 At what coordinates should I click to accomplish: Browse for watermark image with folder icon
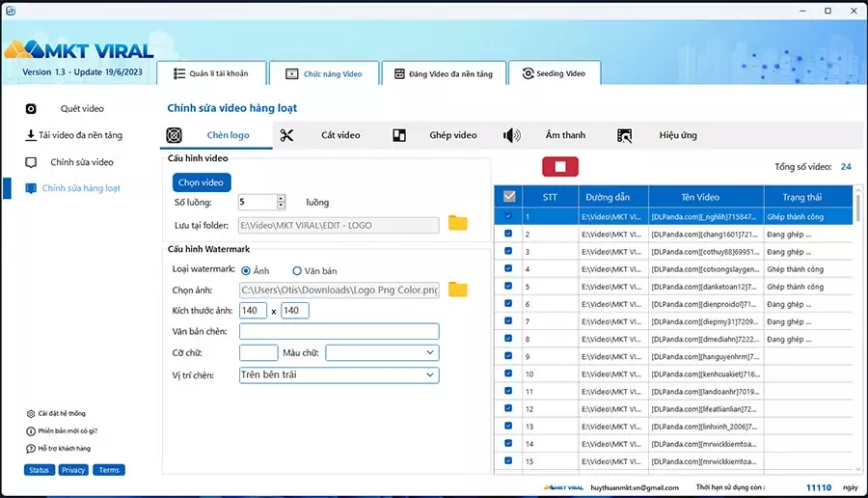458,290
